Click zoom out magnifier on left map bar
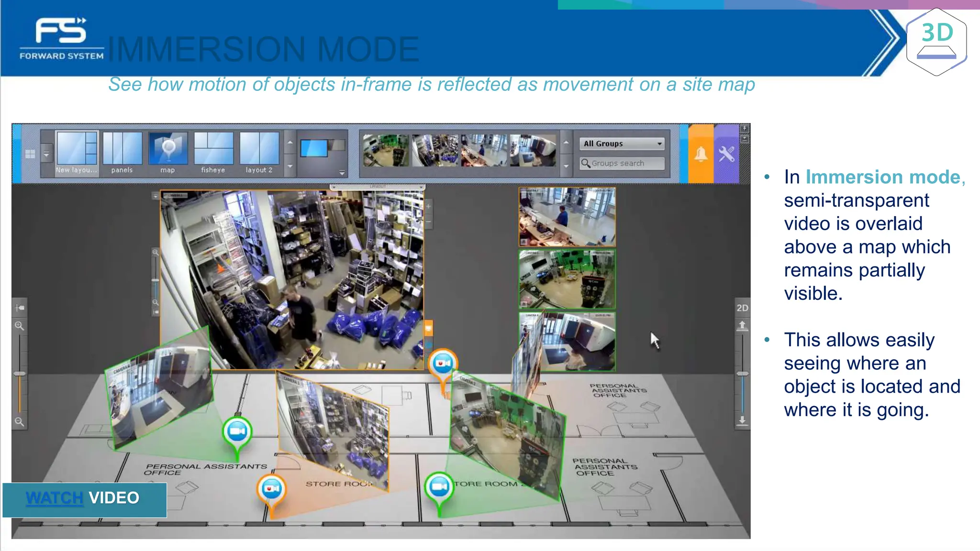The width and height of the screenshot is (980, 551). pyautogui.click(x=19, y=421)
